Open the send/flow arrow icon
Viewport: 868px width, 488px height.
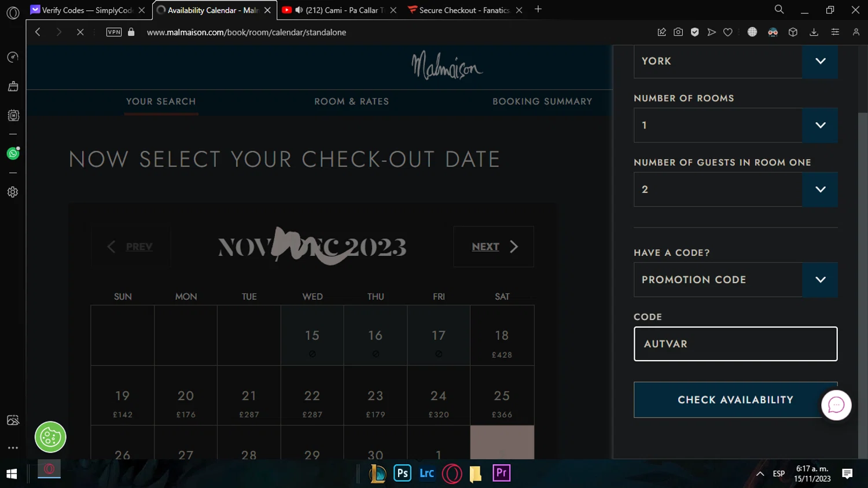click(x=711, y=32)
